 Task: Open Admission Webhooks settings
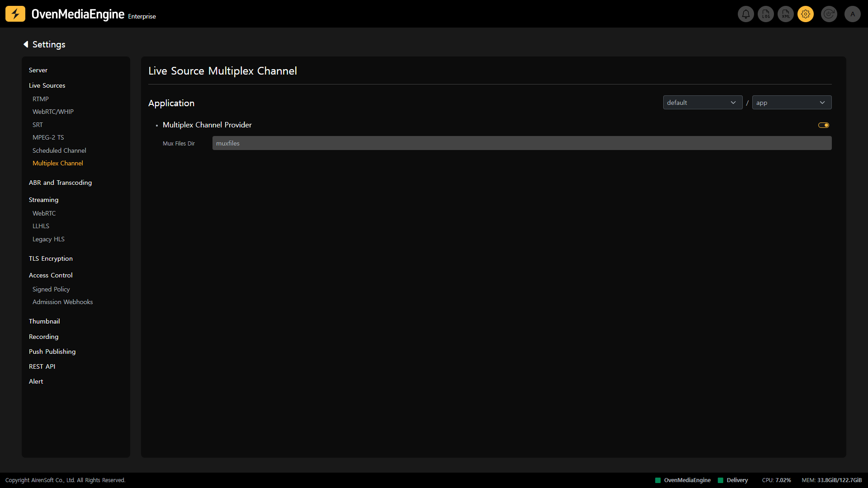point(62,302)
